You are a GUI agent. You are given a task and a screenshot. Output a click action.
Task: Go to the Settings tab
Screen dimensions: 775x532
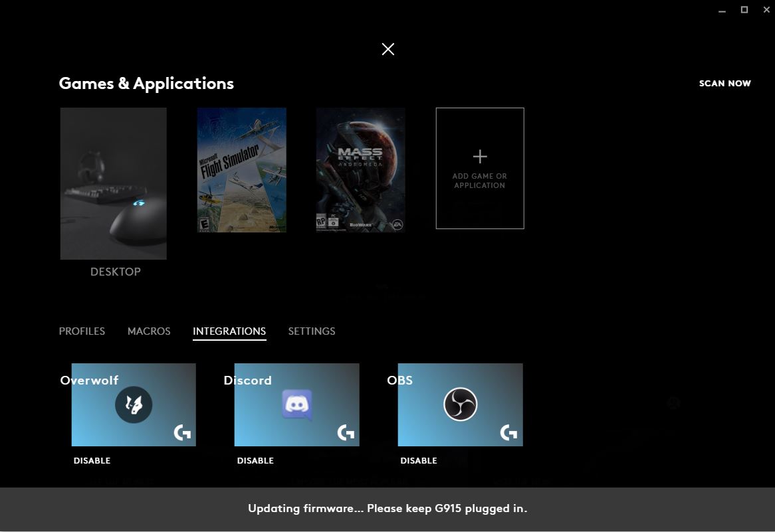tap(312, 331)
